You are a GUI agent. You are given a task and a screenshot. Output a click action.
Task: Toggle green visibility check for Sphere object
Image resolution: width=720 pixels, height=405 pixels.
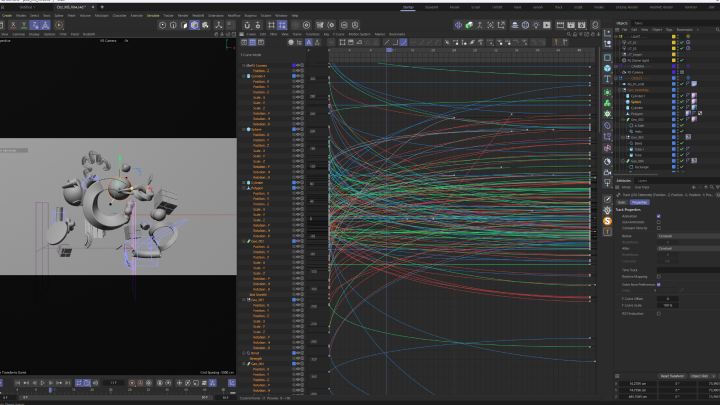point(682,102)
